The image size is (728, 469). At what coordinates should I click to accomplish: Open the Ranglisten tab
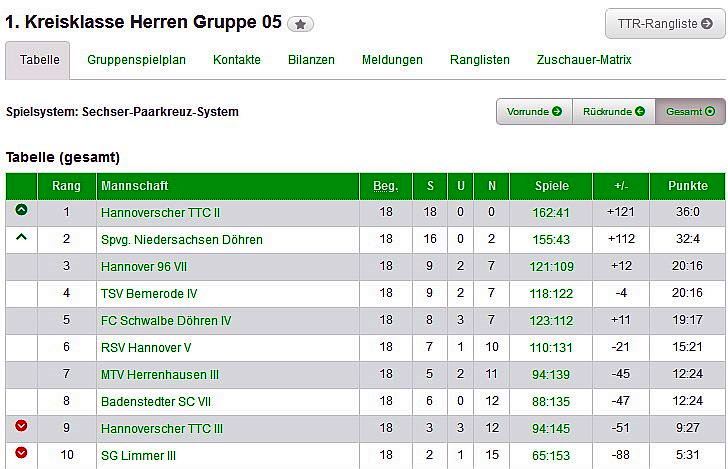click(480, 60)
